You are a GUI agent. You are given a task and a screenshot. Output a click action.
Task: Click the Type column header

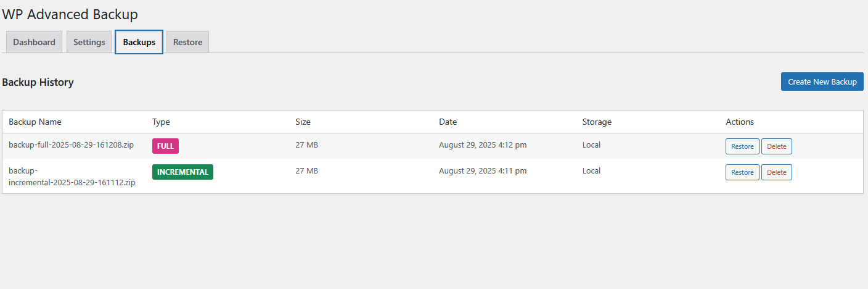pos(161,122)
